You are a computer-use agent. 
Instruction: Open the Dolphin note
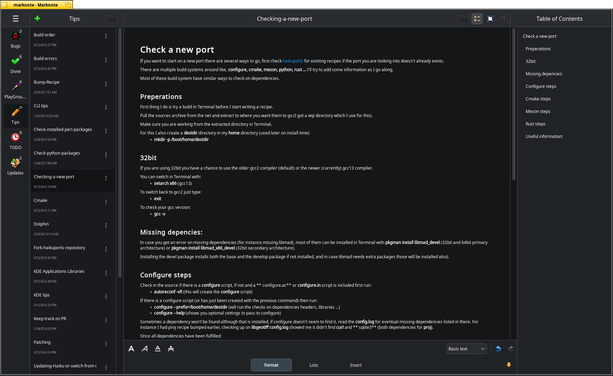pyautogui.click(x=72, y=229)
